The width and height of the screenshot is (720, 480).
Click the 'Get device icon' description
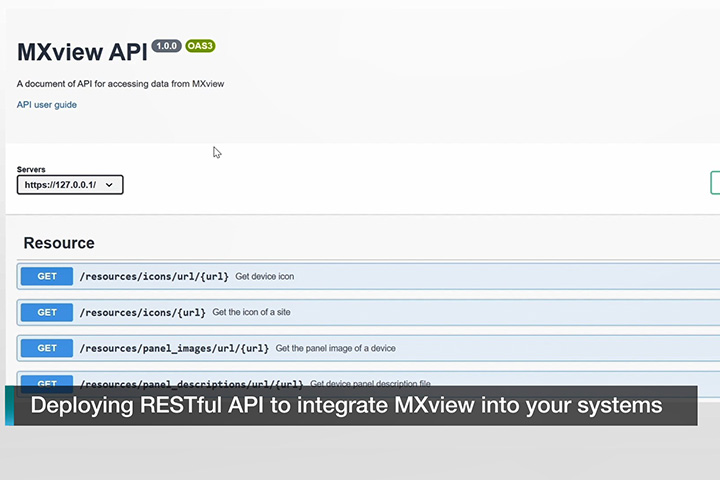[x=264, y=276]
